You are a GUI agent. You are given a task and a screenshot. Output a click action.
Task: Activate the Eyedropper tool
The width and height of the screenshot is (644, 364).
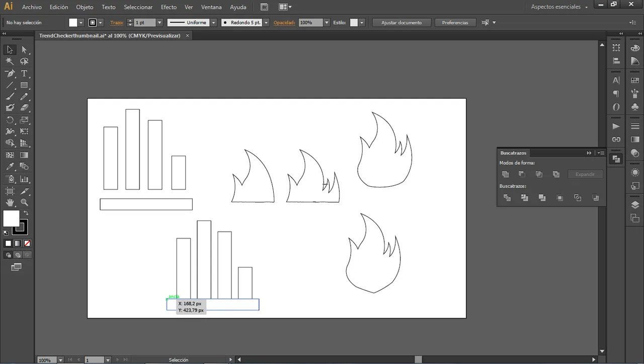[10, 167]
